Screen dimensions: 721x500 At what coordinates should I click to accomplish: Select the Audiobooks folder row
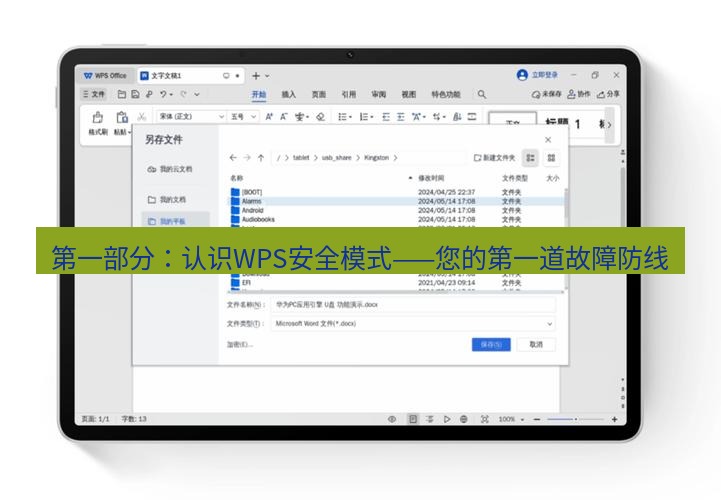[x=395, y=219]
